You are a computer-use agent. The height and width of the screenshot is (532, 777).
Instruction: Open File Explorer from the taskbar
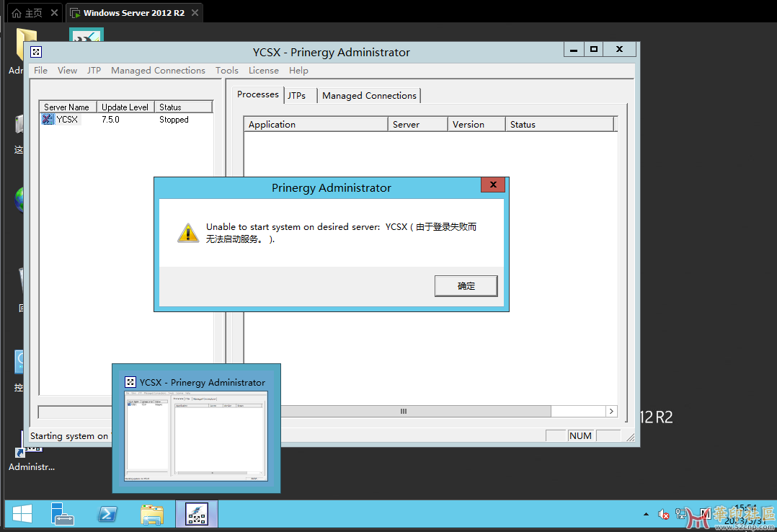pos(152,515)
